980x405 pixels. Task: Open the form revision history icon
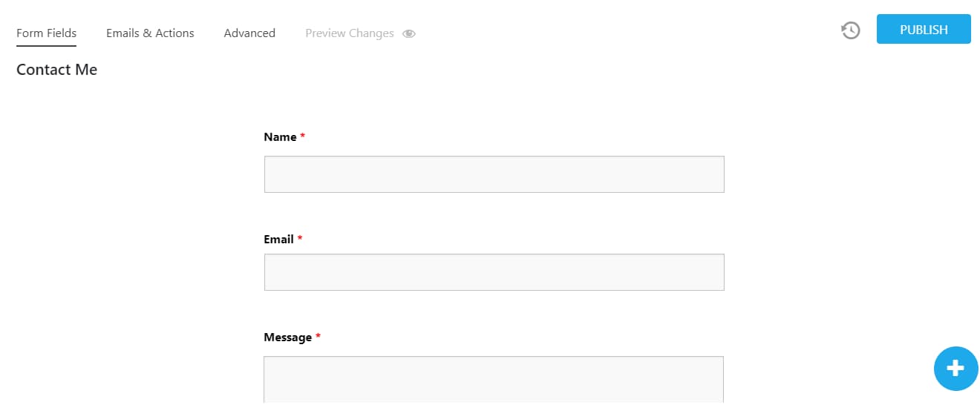pos(850,30)
